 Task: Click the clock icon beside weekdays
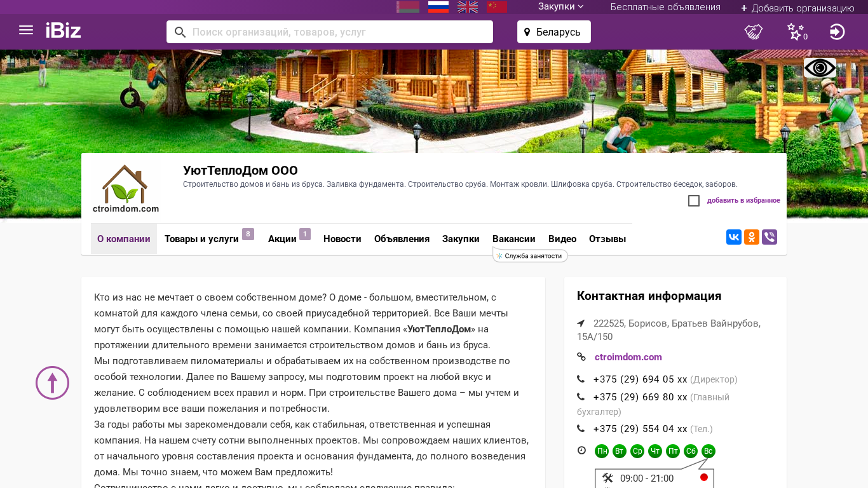(581, 451)
